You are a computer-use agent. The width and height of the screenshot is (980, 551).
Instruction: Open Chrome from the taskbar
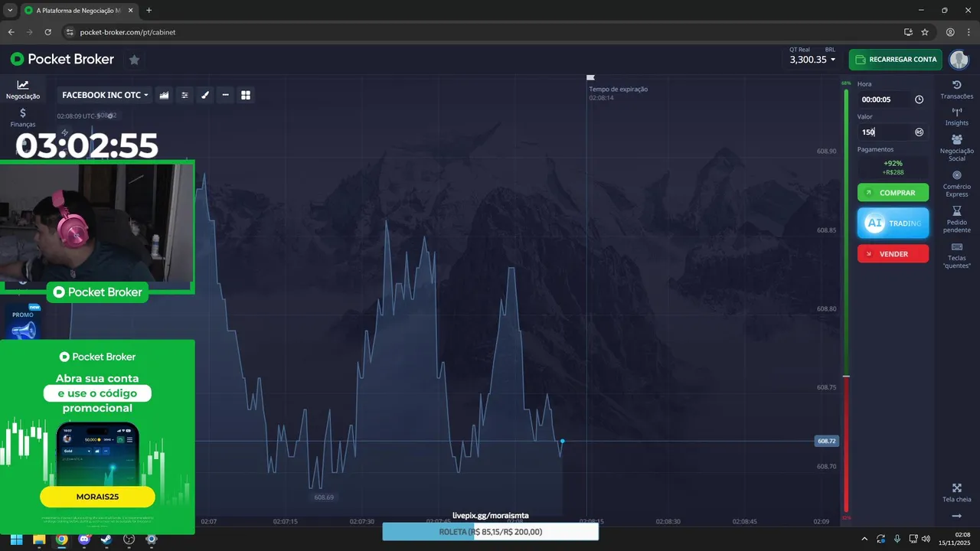(61, 539)
